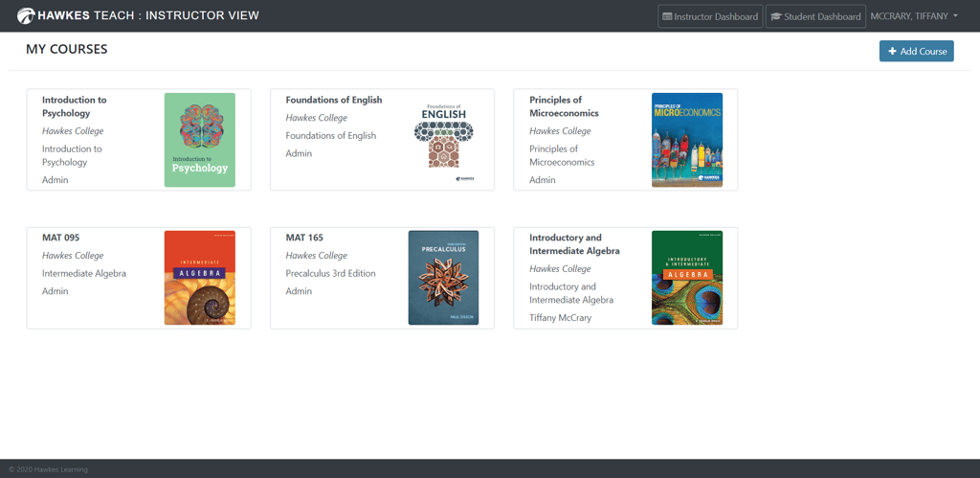Viewport: 980px width, 478px height.
Task: Click the Introductory & Intermediate Algebra cover
Action: pos(686,278)
